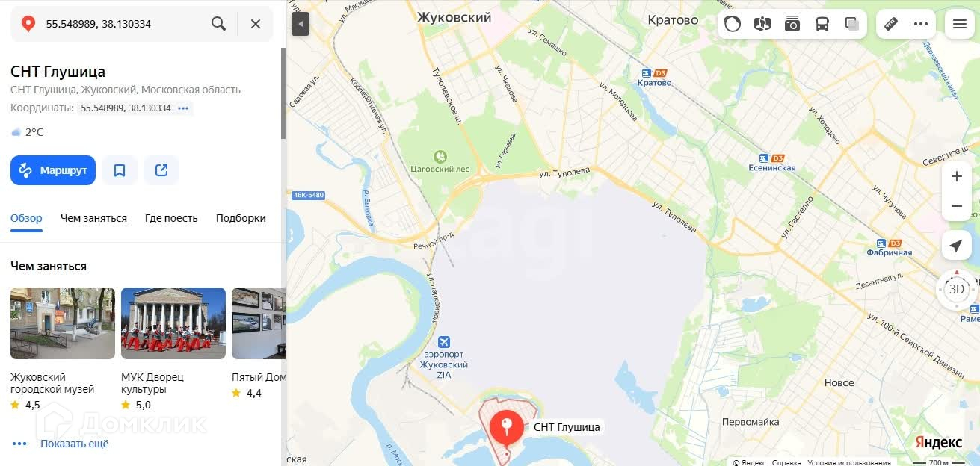Collapse the side panel arrow
980x466 pixels.
(300, 24)
